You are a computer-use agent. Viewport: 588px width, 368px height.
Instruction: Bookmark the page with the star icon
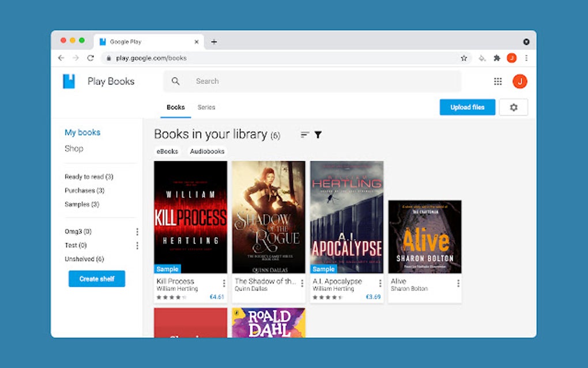[x=464, y=58]
